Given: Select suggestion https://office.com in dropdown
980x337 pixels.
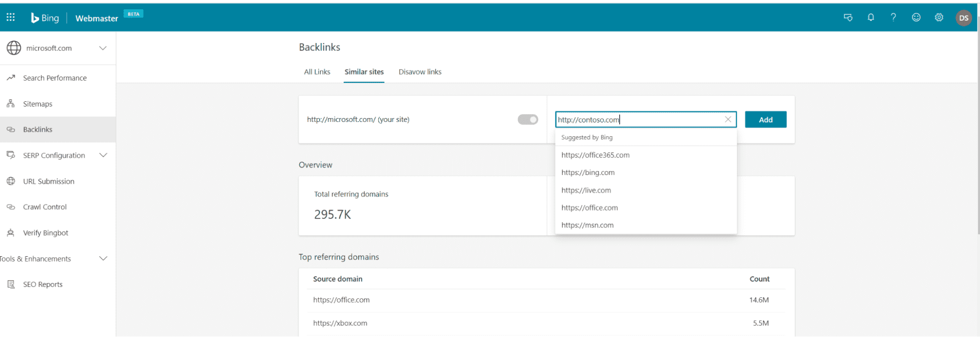Looking at the screenshot, I should (646, 208).
